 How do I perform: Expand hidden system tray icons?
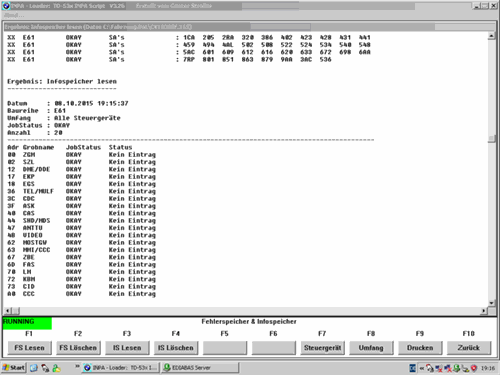click(x=421, y=368)
